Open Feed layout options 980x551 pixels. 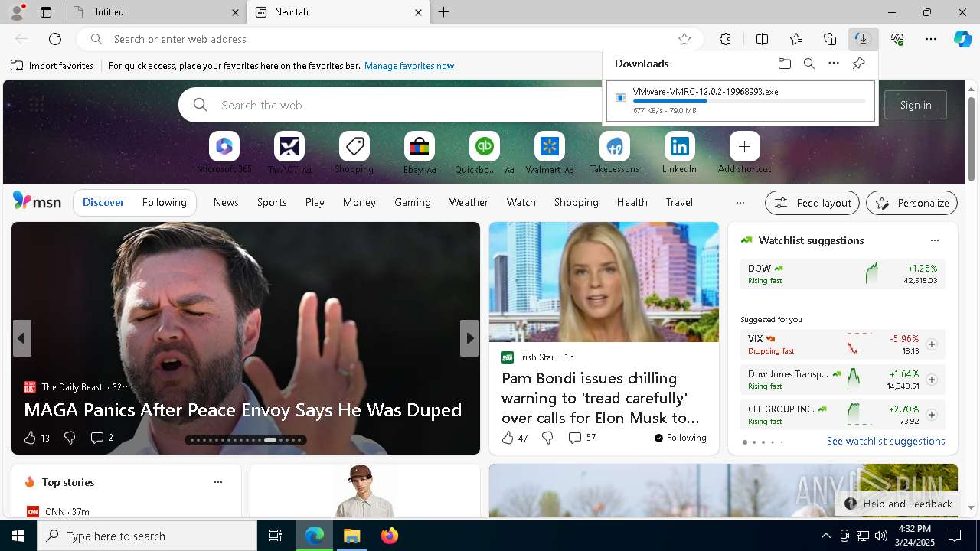click(812, 203)
